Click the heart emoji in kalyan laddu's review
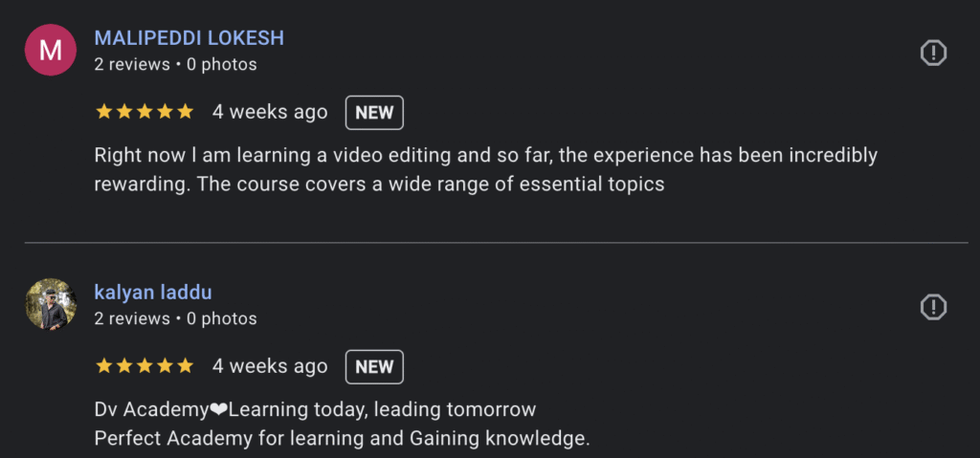This screenshot has height=458, width=980. [218, 410]
